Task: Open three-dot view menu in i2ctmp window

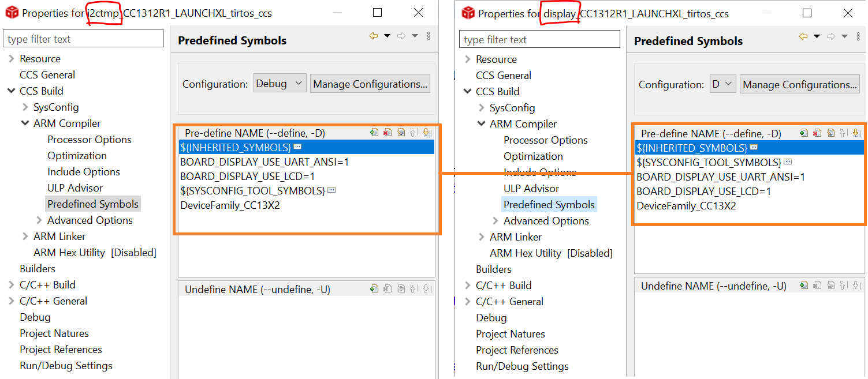Action: pyautogui.click(x=429, y=36)
